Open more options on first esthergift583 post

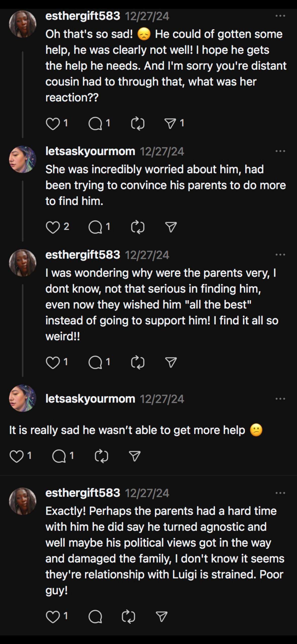click(280, 16)
